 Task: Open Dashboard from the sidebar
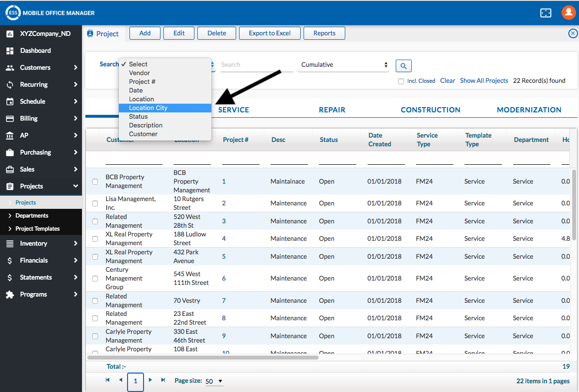(x=35, y=50)
